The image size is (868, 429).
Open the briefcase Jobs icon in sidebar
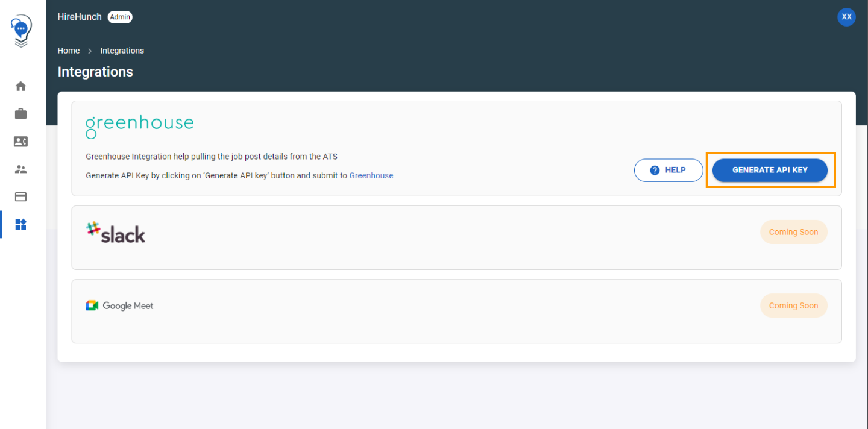tap(20, 114)
